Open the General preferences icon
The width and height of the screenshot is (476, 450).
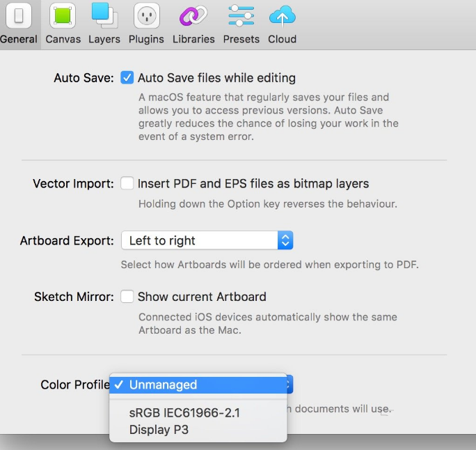click(19, 16)
